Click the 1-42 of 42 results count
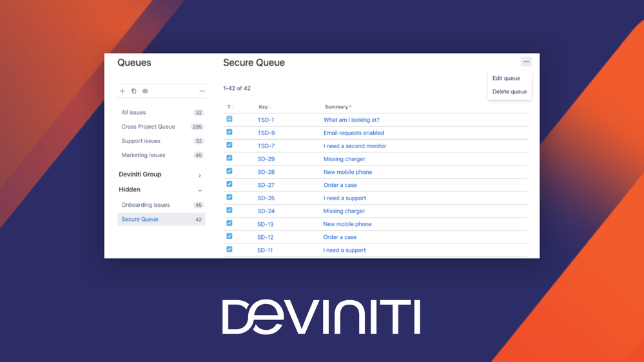Viewport: 644px width, 362px height. point(237,88)
